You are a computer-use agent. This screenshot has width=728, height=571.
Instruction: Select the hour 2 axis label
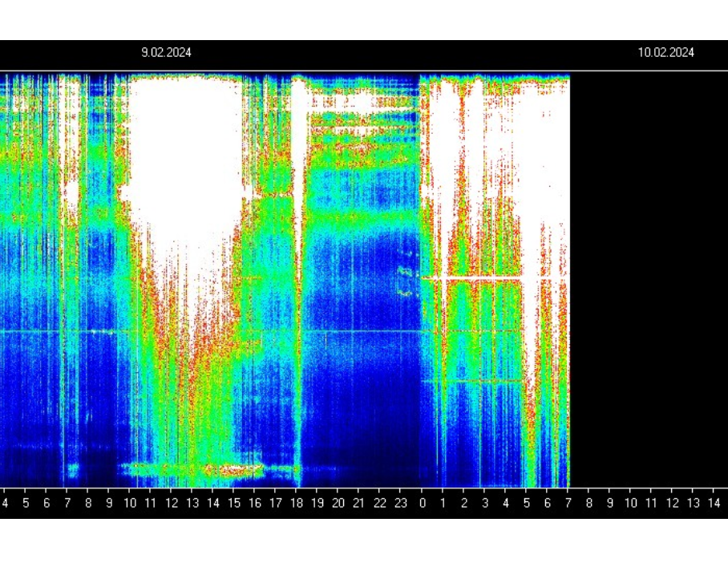click(x=464, y=503)
